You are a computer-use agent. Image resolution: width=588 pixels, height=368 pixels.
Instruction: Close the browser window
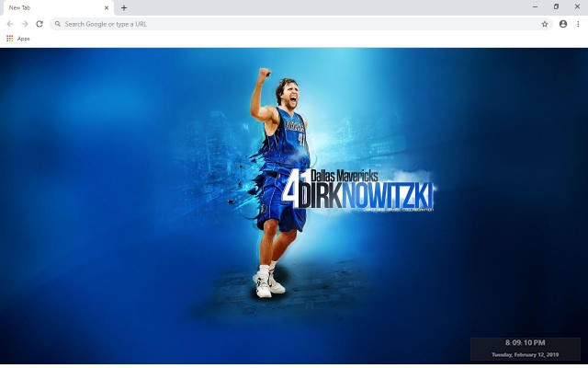[x=577, y=6]
